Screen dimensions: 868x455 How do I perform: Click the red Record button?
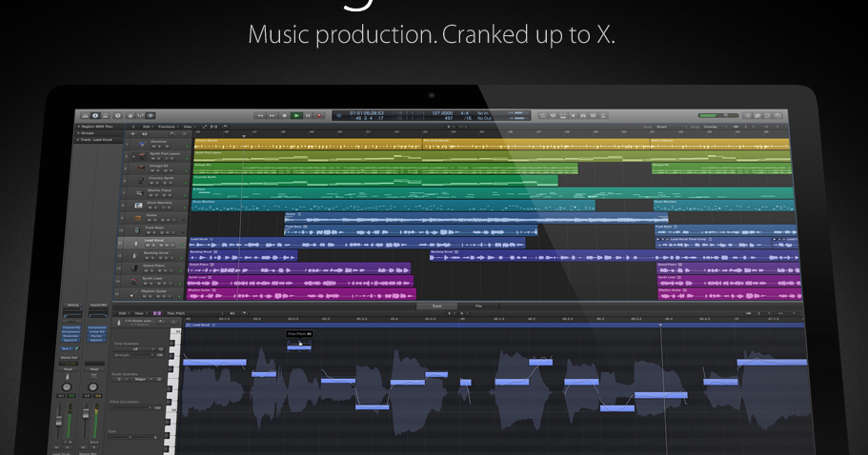(319, 115)
